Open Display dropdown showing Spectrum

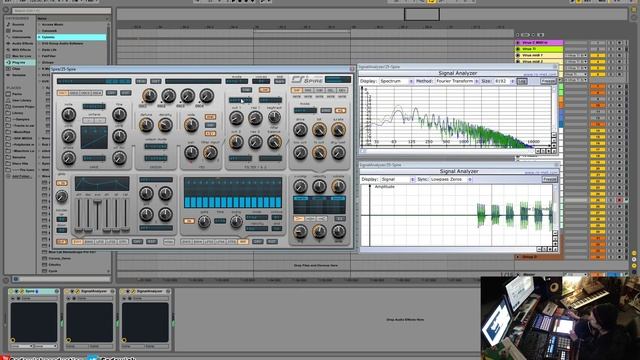(396, 81)
